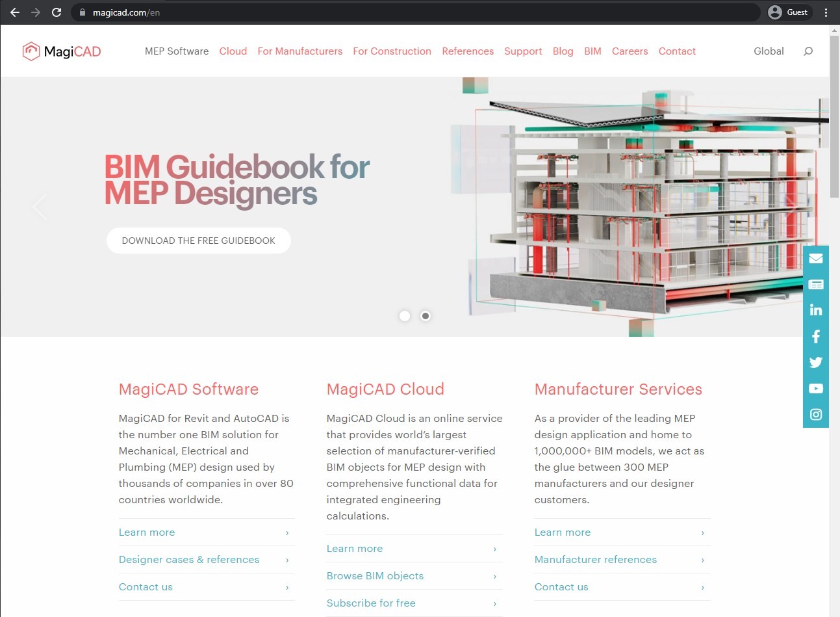Click chevron beside MagiCAD Software Contact us
The width and height of the screenshot is (840, 617).
click(287, 587)
